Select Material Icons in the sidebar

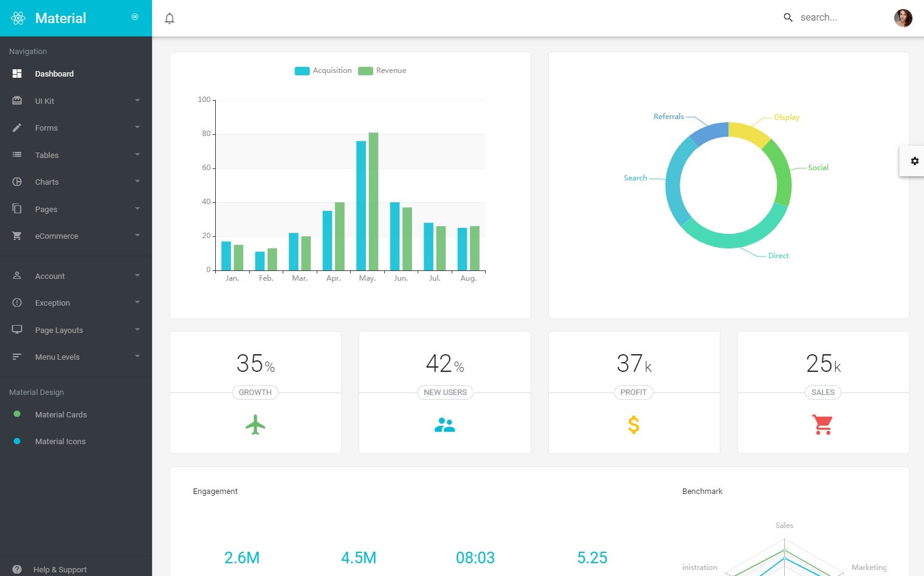point(60,441)
